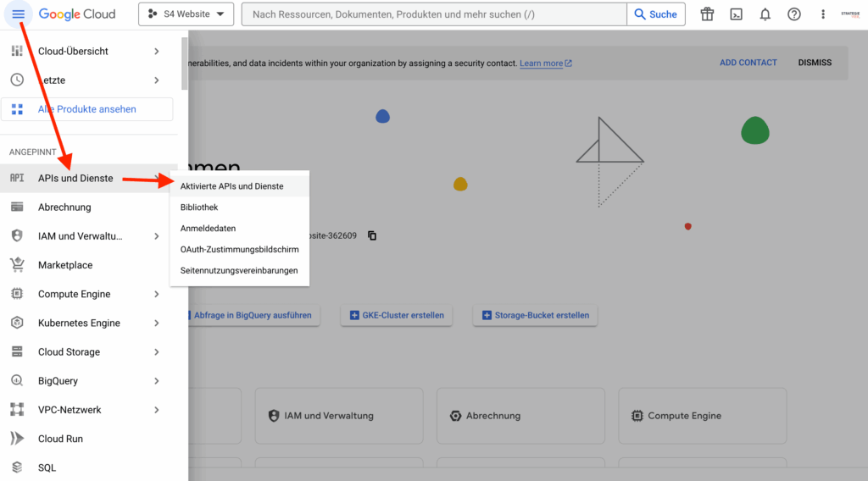The width and height of the screenshot is (868, 481).
Task: Click the BigQuery magnifier icon
Action: (17, 380)
